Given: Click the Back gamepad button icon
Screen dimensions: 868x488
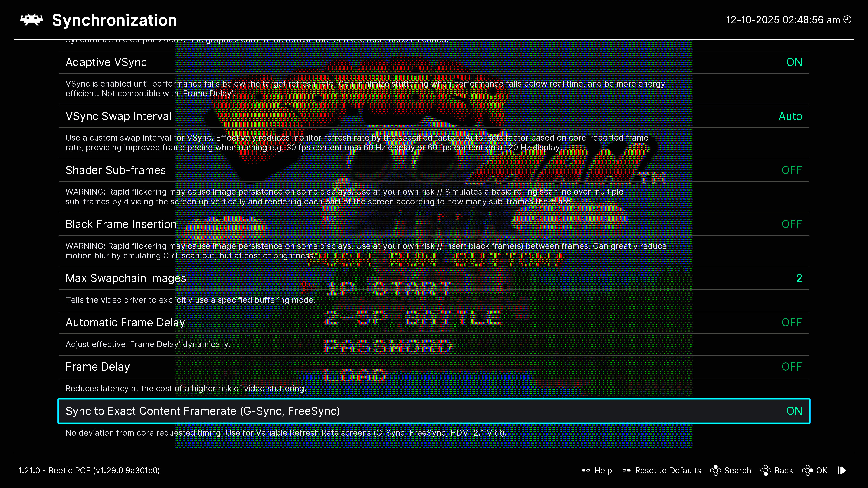Looking at the screenshot, I should click(766, 470).
